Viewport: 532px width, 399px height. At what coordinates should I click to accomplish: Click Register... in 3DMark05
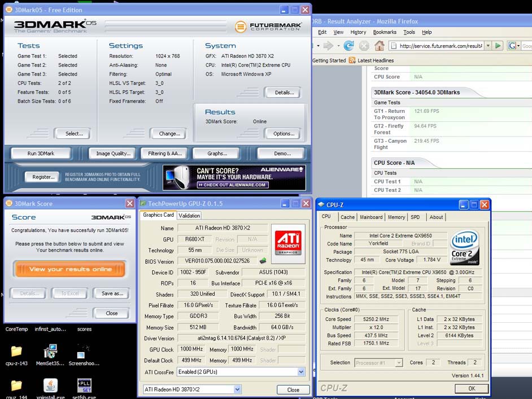(x=43, y=177)
